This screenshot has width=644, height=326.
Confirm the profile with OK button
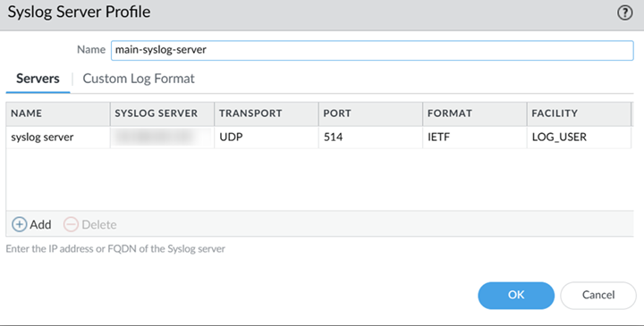pyautogui.click(x=516, y=296)
